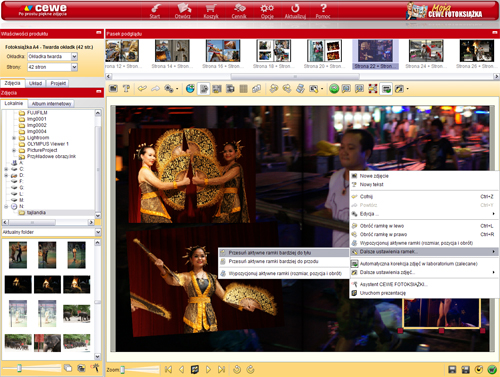
Task: Choose 'Uruchom prezentację' in context menu
Action: point(424,293)
